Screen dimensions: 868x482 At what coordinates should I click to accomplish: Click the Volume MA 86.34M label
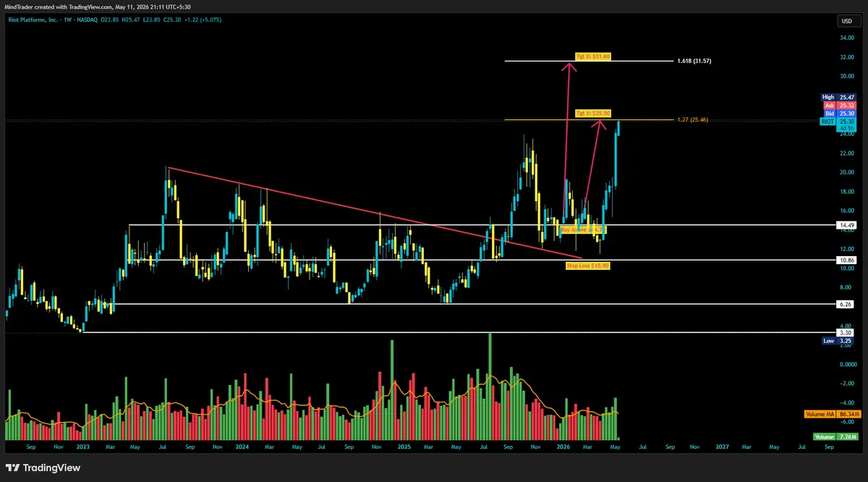point(832,415)
